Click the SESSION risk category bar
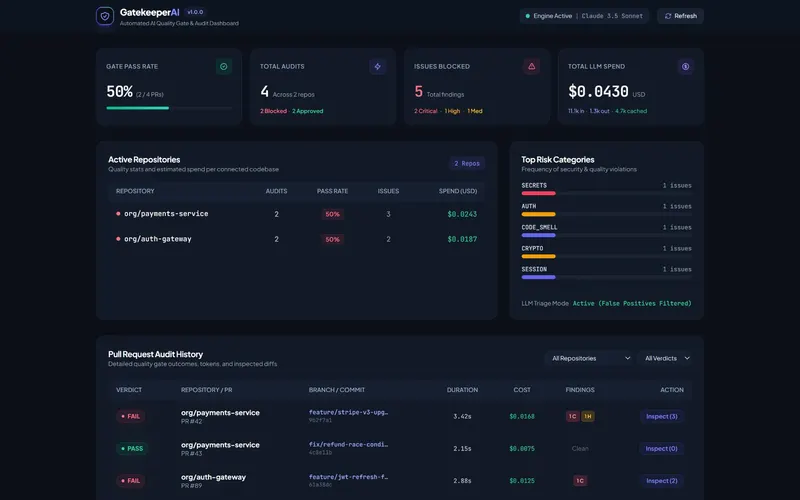800x500 pixels. point(606,277)
